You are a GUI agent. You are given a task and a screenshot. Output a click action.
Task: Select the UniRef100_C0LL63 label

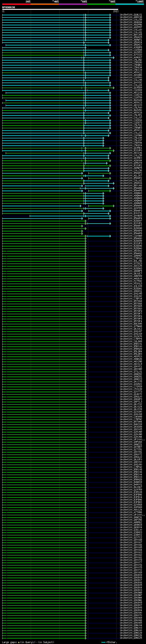[x=131, y=133]
